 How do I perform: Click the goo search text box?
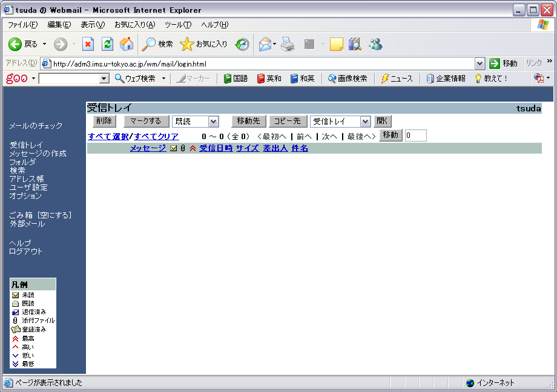click(69, 79)
